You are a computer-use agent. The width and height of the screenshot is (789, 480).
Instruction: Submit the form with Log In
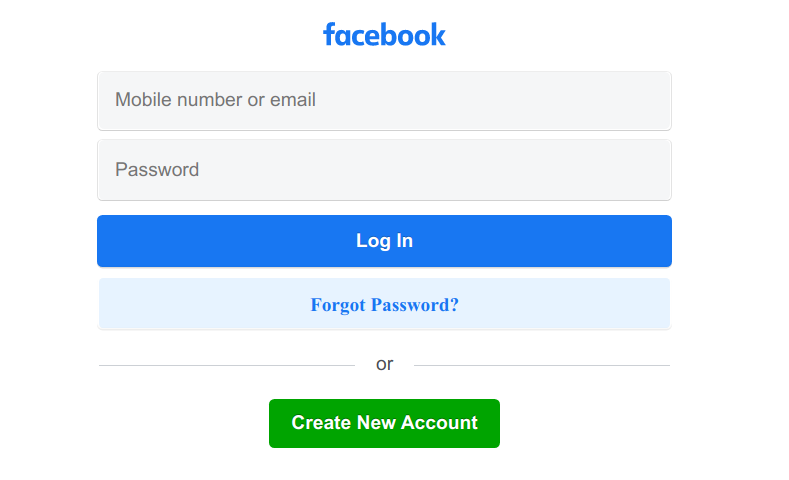[384, 241]
